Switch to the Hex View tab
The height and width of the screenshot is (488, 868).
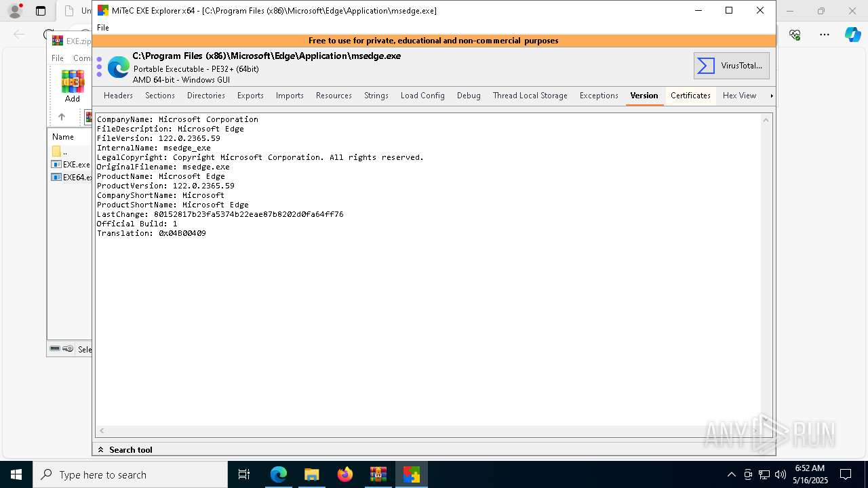tap(739, 96)
